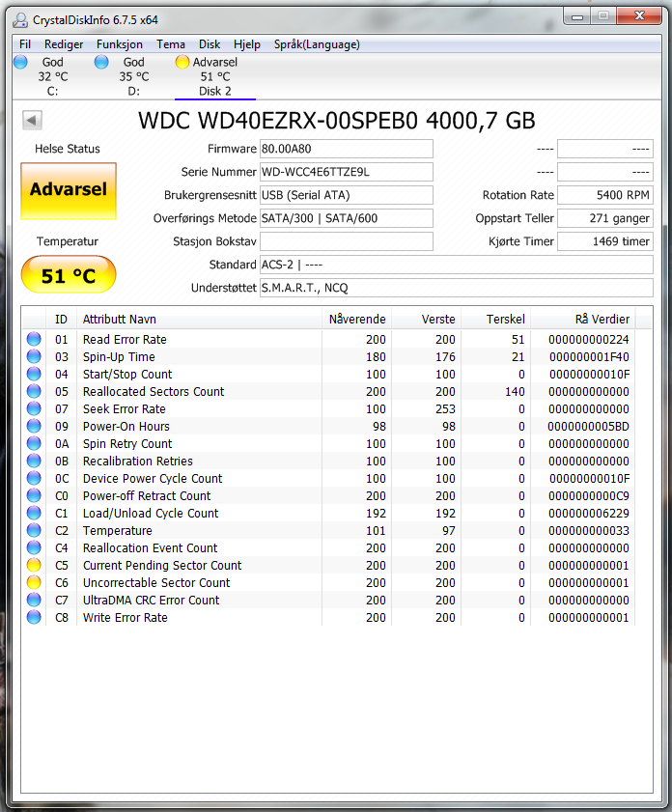
Task: Open the Språk(Language) menu
Action: (317, 44)
